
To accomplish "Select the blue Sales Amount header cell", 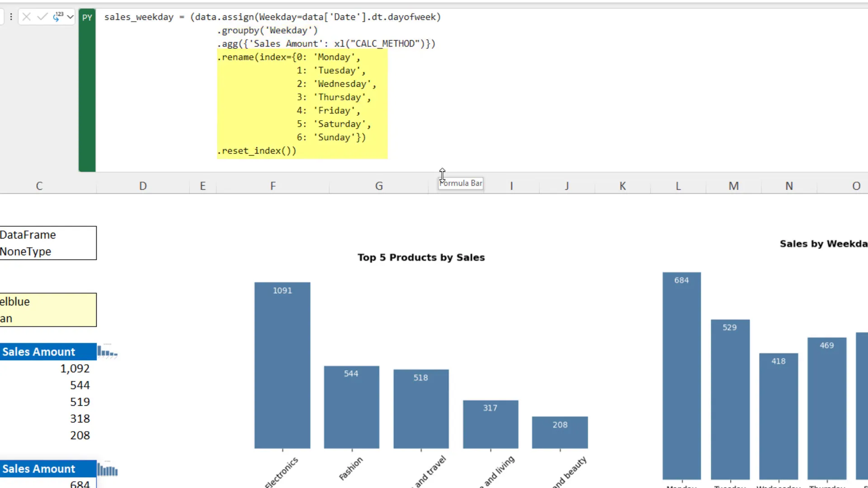I will (x=38, y=352).
